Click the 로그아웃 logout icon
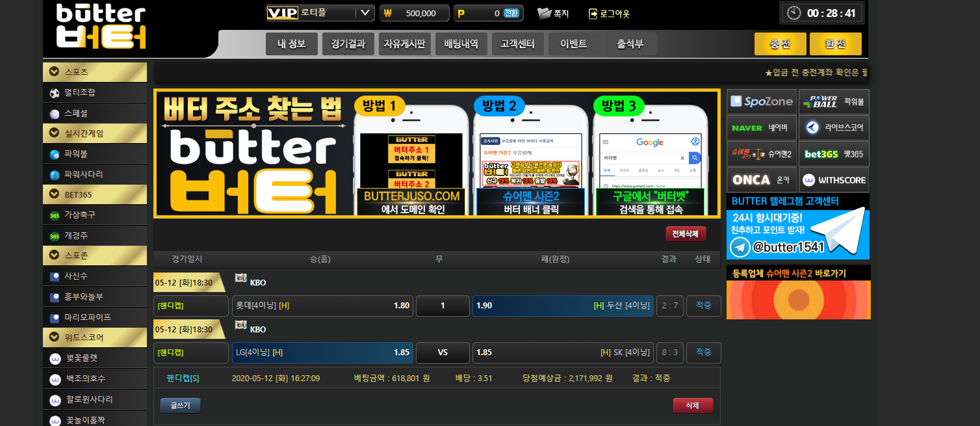 (x=593, y=14)
